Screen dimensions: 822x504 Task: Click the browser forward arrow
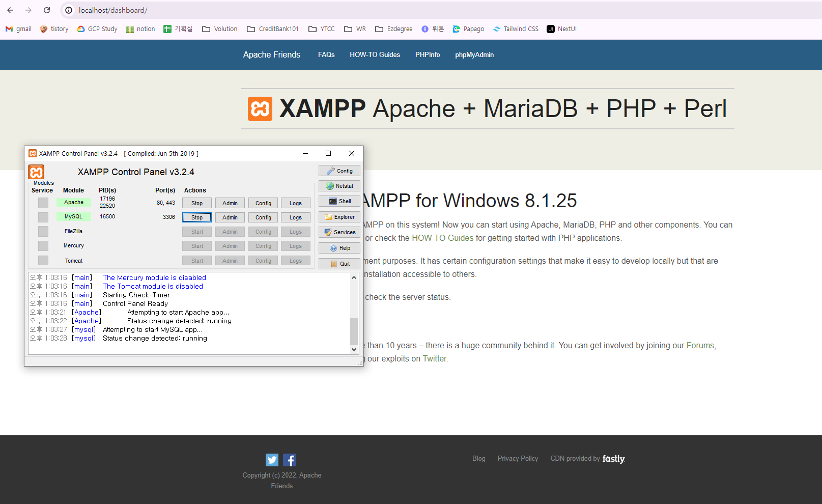tap(29, 10)
